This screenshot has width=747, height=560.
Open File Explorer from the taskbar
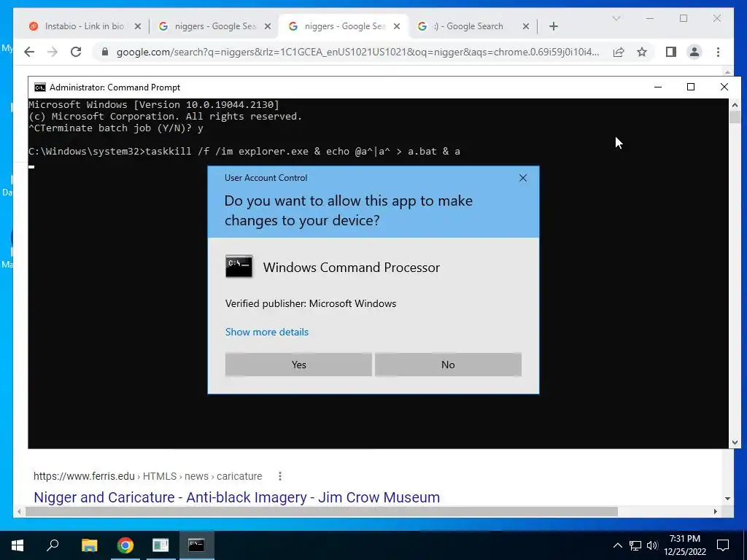(x=89, y=545)
